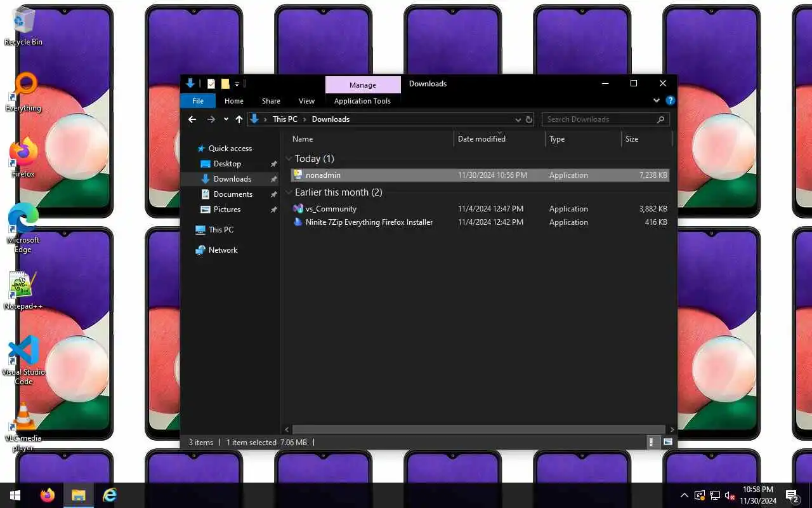Collapse the Earlier this month group
The width and height of the screenshot is (812, 508).
[289, 192]
